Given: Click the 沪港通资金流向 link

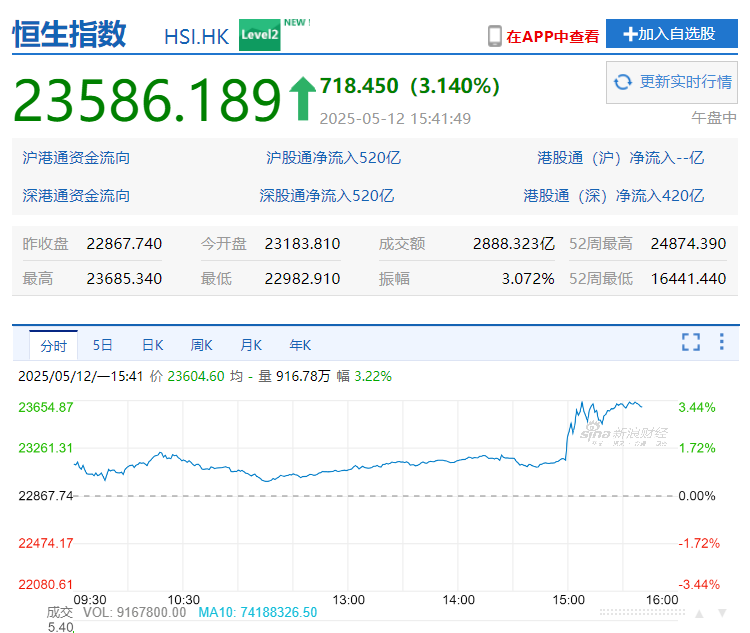Looking at the screenshot, I should tap(76, 158).
